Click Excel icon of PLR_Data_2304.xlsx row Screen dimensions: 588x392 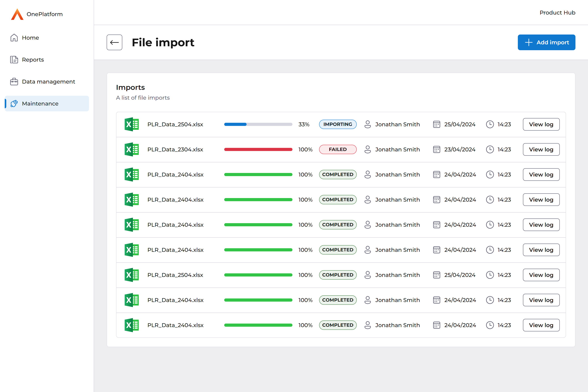132,149
